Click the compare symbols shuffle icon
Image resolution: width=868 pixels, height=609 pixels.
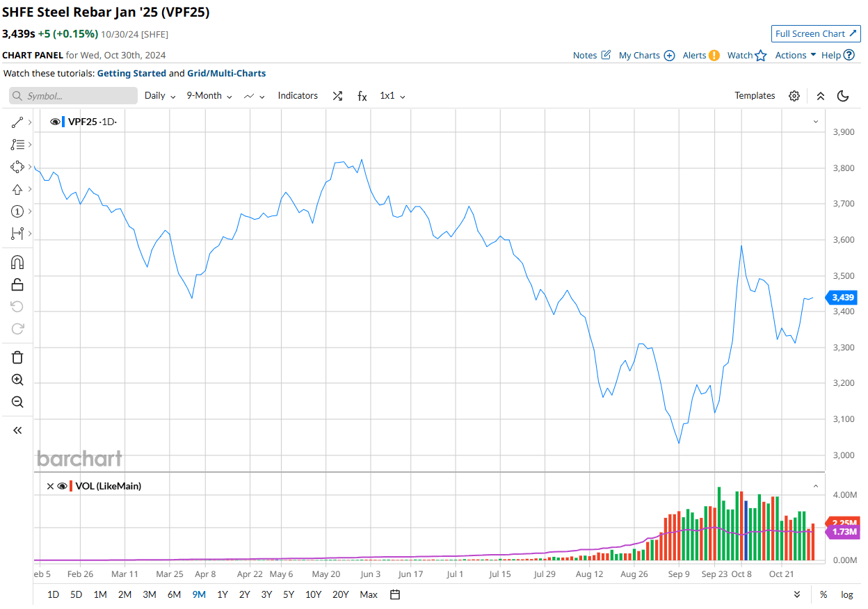[x=337, y=96]
